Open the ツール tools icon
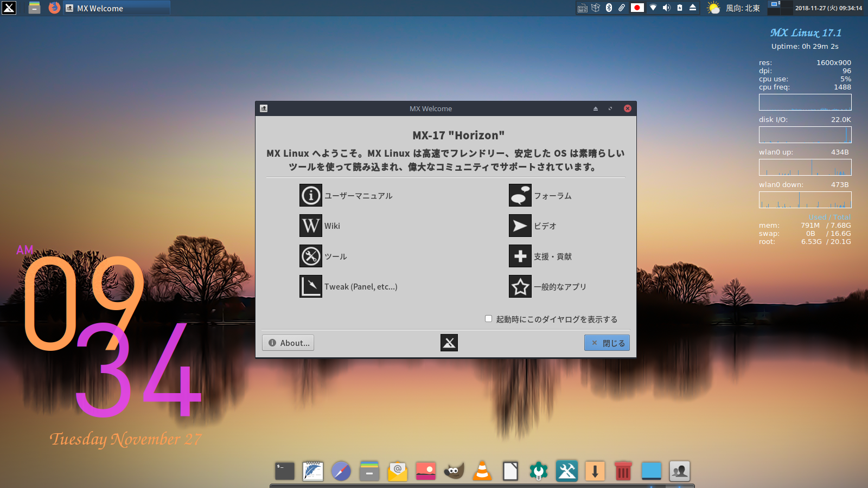 [x=311, y=256]
